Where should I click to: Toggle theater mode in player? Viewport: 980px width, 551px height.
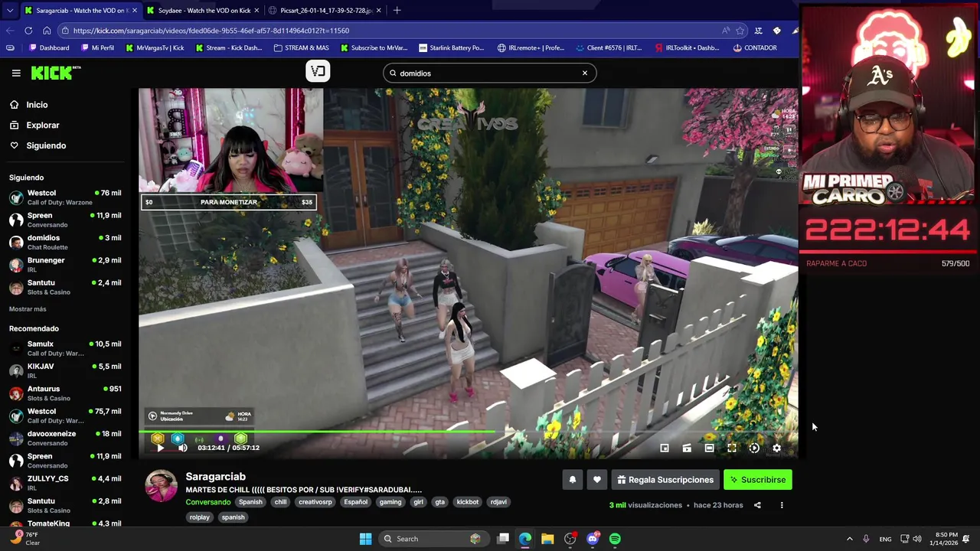(x=709, y=448)
